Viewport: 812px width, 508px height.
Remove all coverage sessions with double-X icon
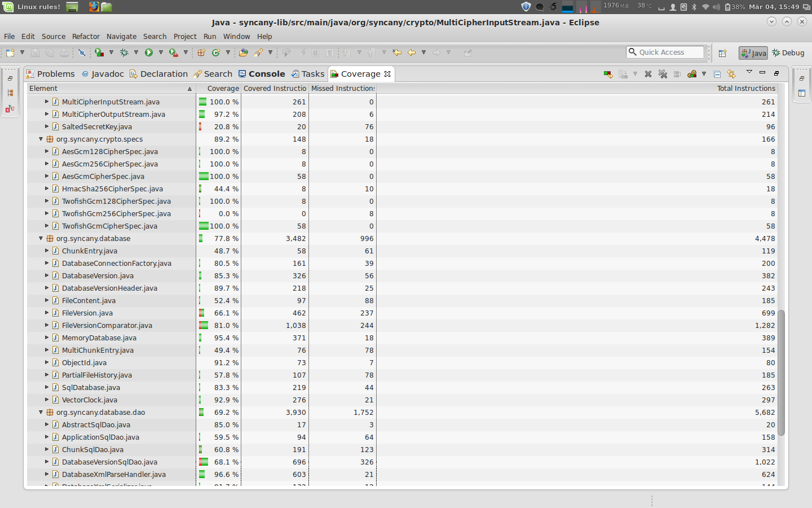pyautogui.click(x=663, y=74)
